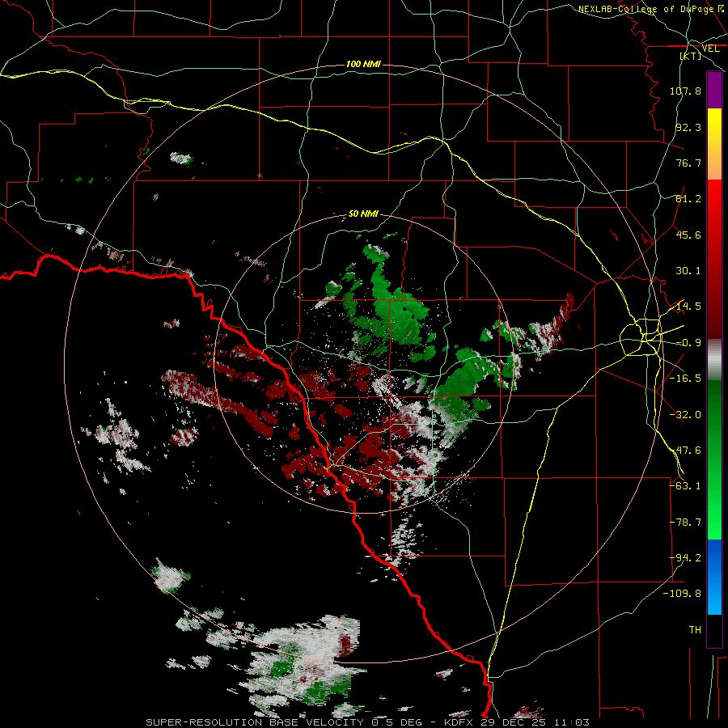
Task: Click the 61.2 scale value
Action: point(688,199)
